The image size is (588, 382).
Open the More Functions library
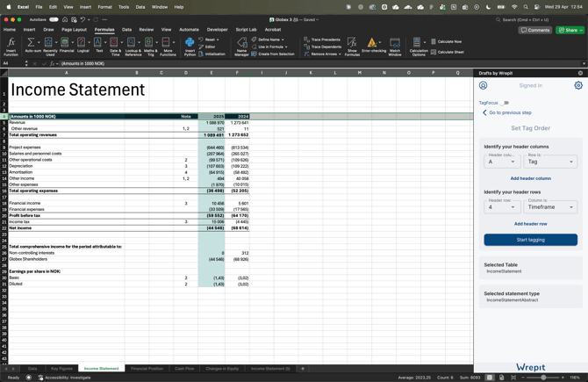coord(168,47)
